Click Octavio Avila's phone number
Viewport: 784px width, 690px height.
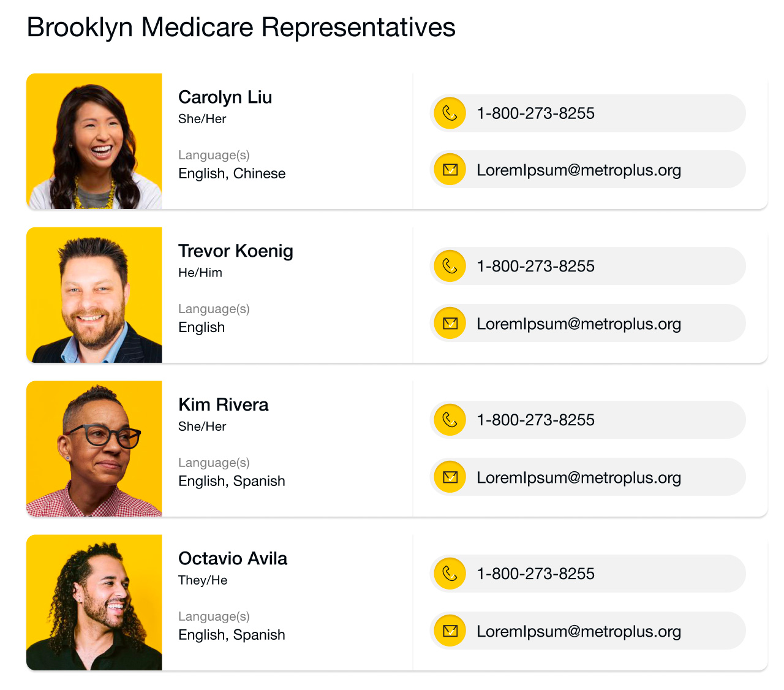535,574
